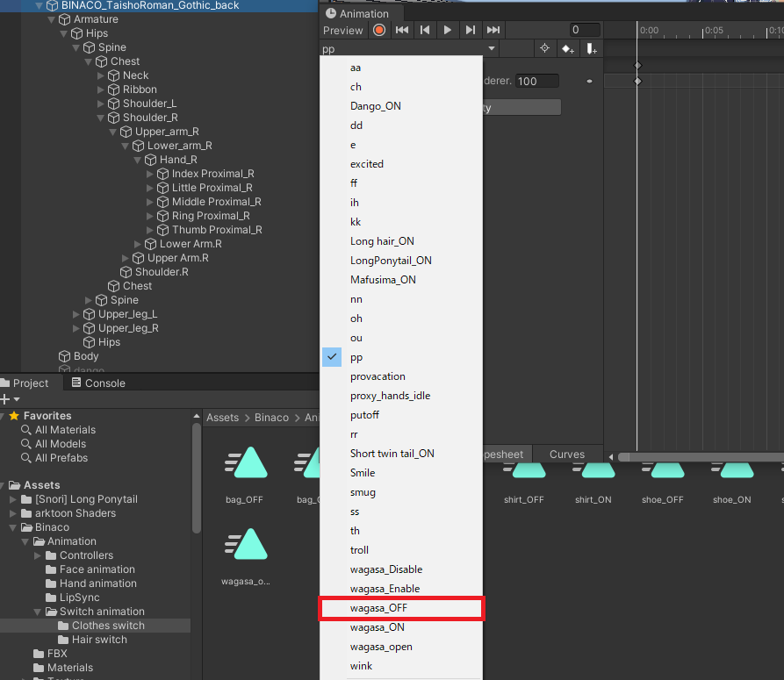Click the property value field showing 100

[x=537, y=81]
